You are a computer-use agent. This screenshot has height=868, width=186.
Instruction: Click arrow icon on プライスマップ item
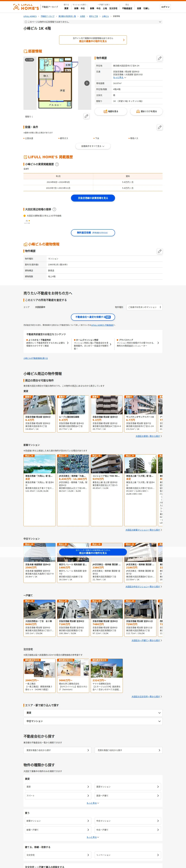pyautogui.click(x=158, y=343)
